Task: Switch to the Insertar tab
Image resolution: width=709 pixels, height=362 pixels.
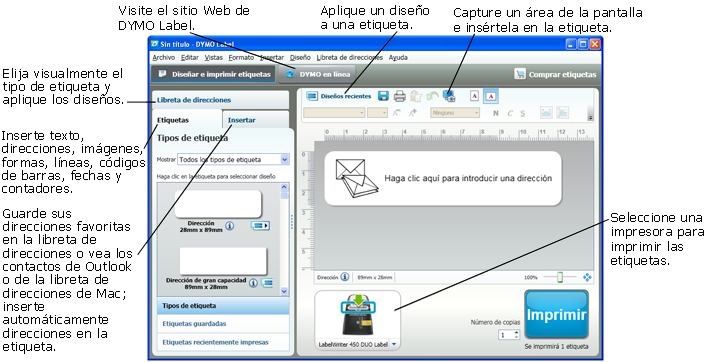Action: coord(241,120)
